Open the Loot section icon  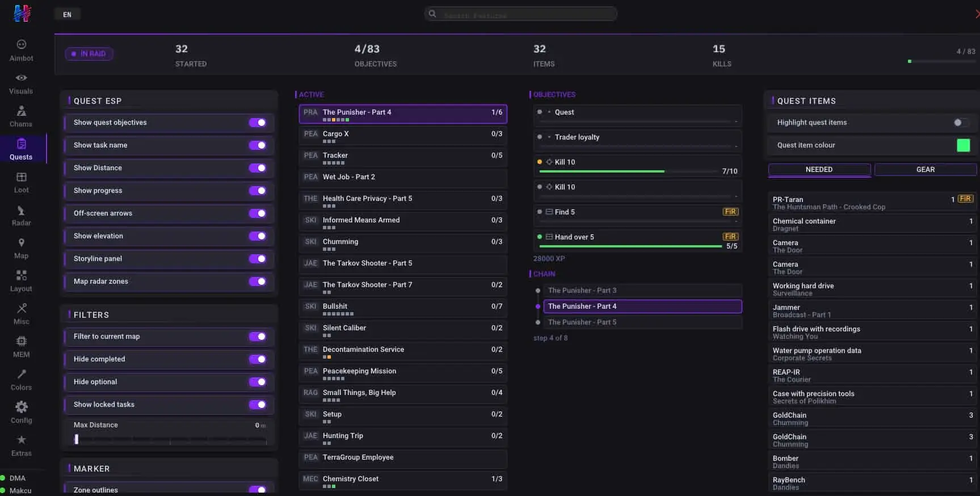click(x=22, y=177)
